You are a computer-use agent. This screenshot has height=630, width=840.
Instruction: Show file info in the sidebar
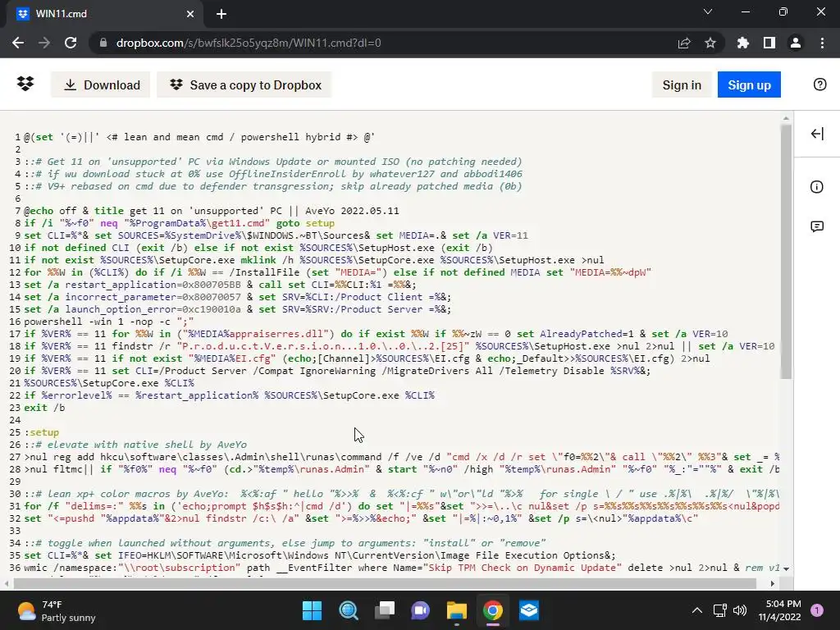point(817,187)
